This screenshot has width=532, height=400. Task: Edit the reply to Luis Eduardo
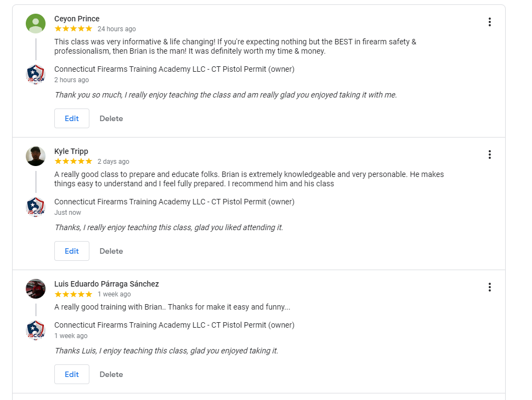click(72, 374)
